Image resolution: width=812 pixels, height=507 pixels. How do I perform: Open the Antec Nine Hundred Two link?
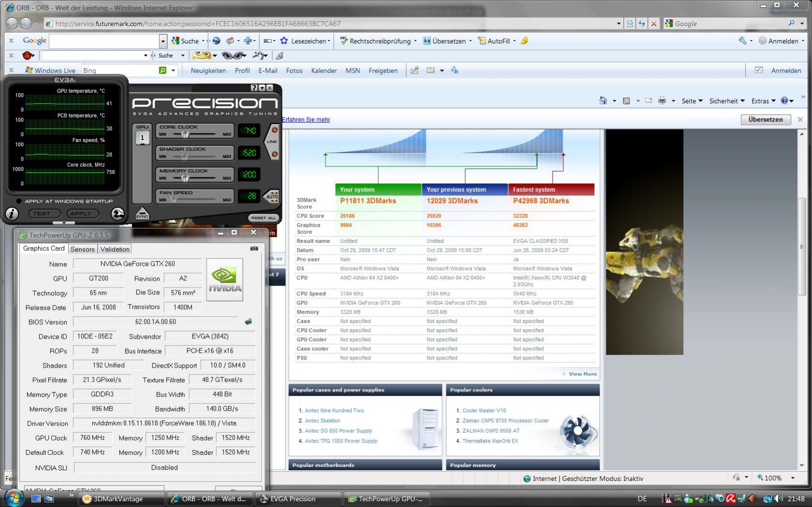[x=334, y=410]
